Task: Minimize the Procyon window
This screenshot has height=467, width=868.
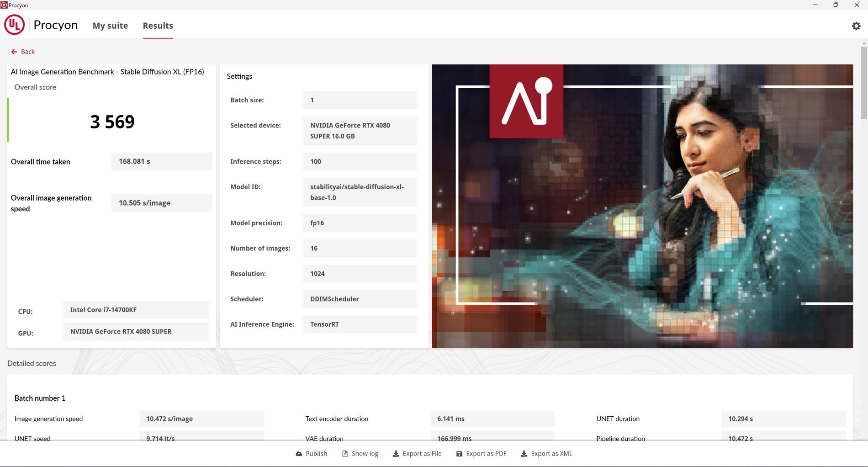Action: [815, 5]
